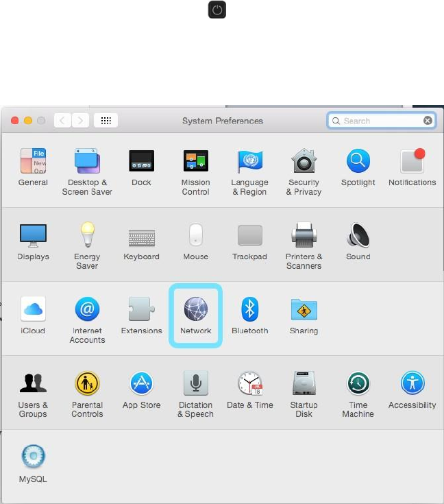The height and width of the screenshot is (504, 444).
Task: Close the System Preferences window
Action: (14, 121)
